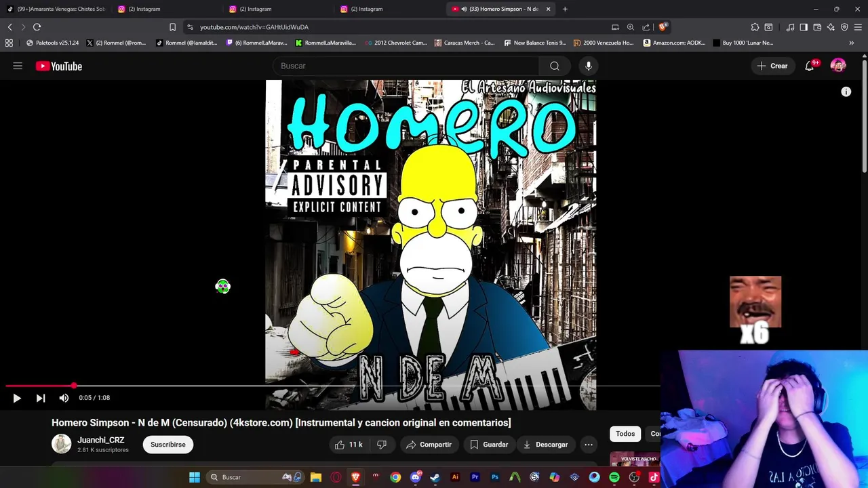Open Brave Wallet icon
The image size is (868, 488).
[x=817, y=27]
